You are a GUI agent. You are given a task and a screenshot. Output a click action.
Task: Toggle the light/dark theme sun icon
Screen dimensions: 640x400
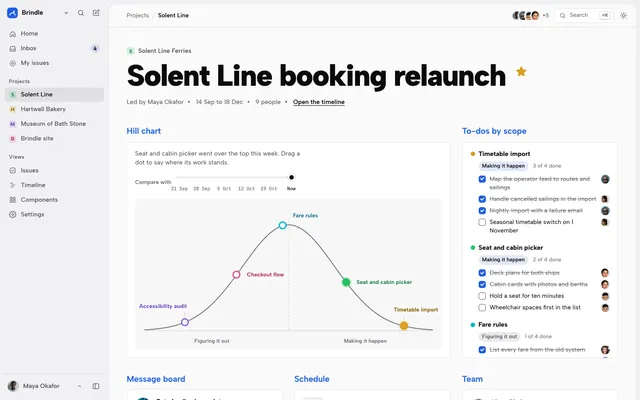point(623,16)
